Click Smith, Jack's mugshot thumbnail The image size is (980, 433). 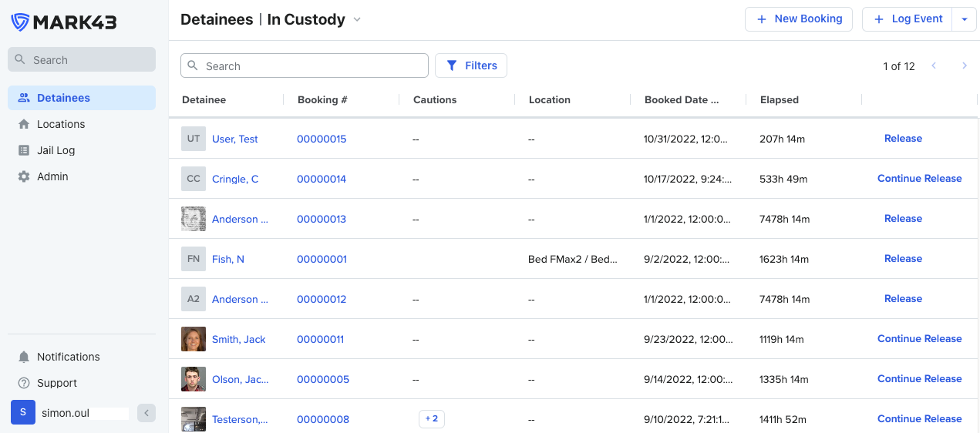point(194,339)
